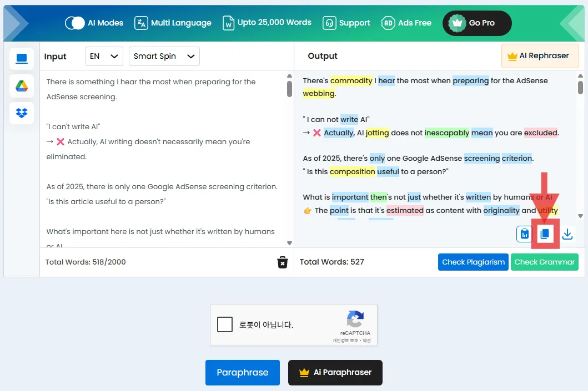Screen dimensions: 588x391
Task: Click highlighted word 'criterion' in output
Action: pyautogui.click(x=517, y=158)
